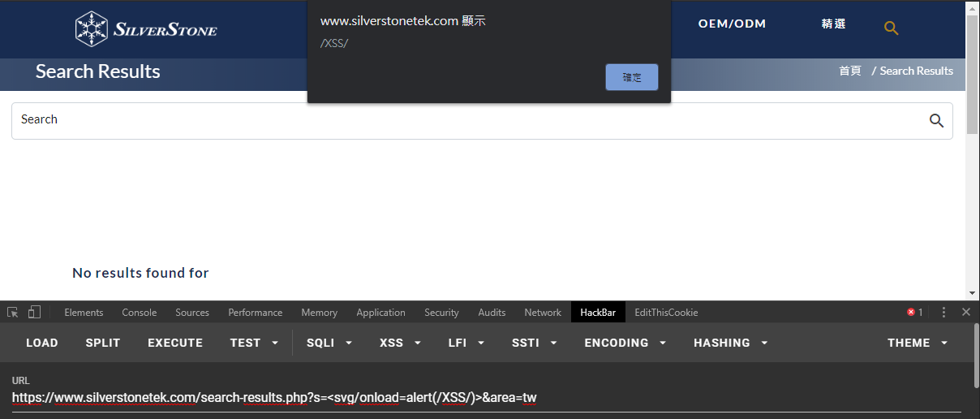Switch to the Security tab
This screenshot has width=980, height=419.
(x=441, y=312)
